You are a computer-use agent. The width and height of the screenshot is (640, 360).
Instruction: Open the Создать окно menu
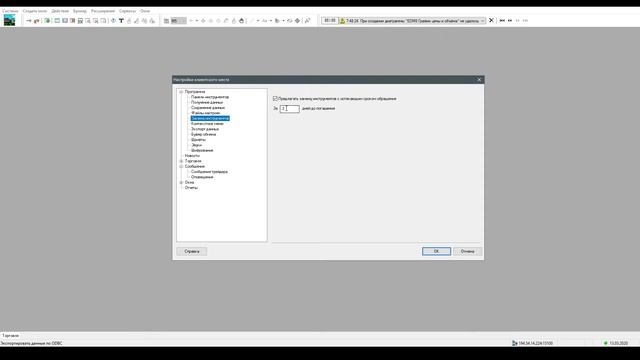click(x=35, y=11)
